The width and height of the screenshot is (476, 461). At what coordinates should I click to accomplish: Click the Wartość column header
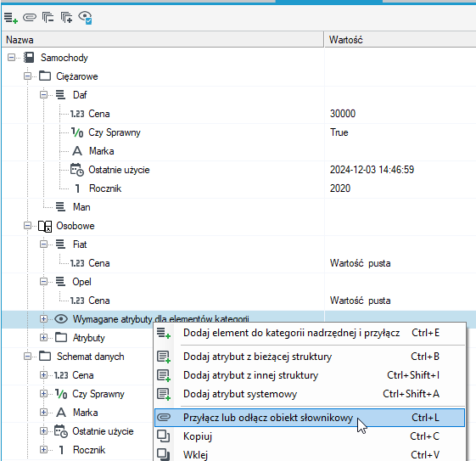400,40
